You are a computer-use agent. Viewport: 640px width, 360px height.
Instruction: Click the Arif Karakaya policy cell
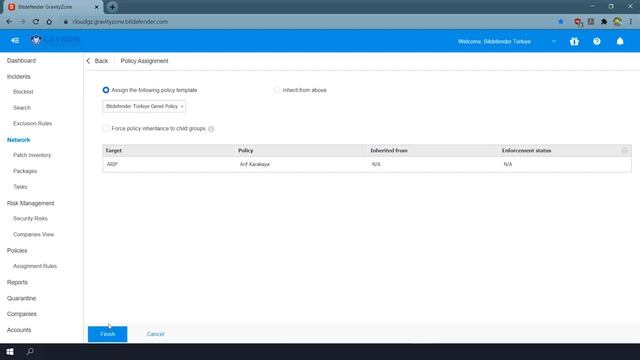click(x=255, y=164)
